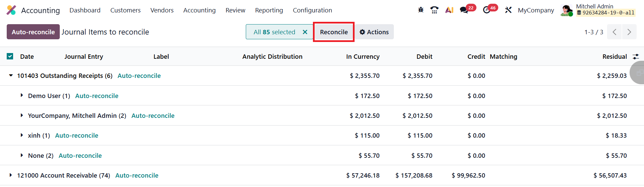Image resolution: width=644 pixels, height=187 pixels.
Task: Click the purple Auto-reconcile button
Action: coord(33,32)
